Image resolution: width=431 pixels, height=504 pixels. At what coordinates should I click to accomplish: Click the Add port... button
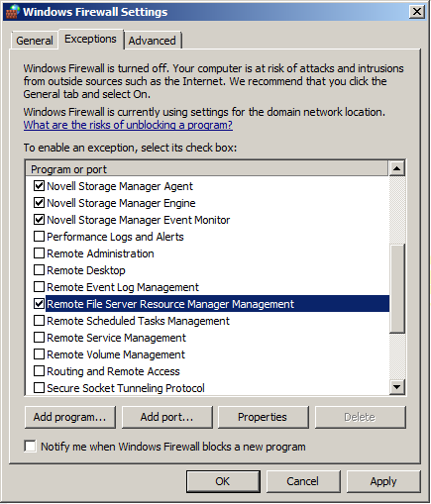(166, 417)
